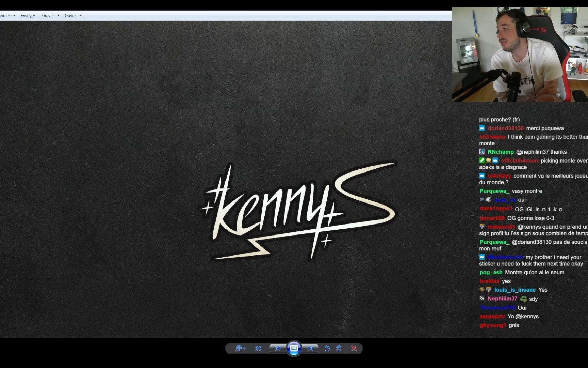Click the message "merci puquewa"
The height and width of the screenshot is (368, 588).
[x=545, y=128]
